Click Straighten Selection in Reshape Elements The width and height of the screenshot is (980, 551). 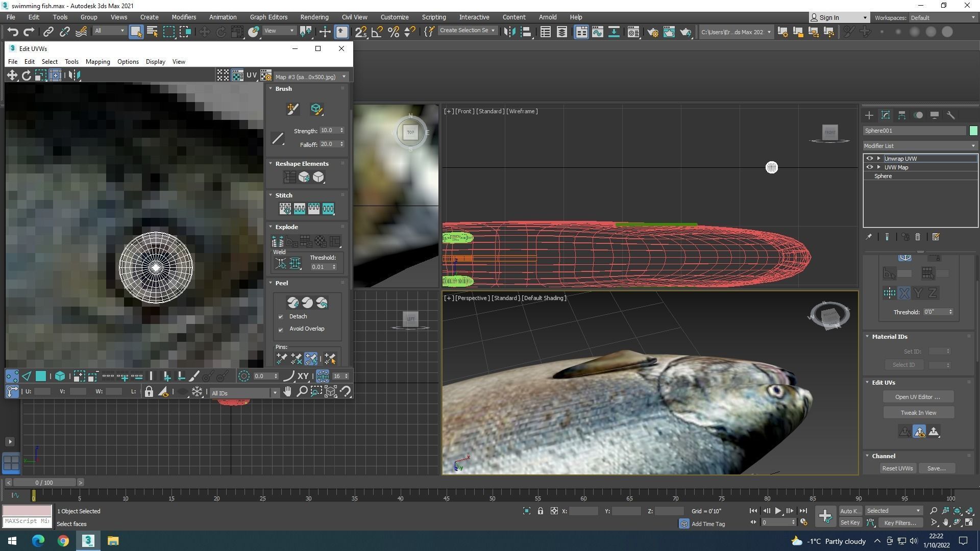click(x=289, y=177)
